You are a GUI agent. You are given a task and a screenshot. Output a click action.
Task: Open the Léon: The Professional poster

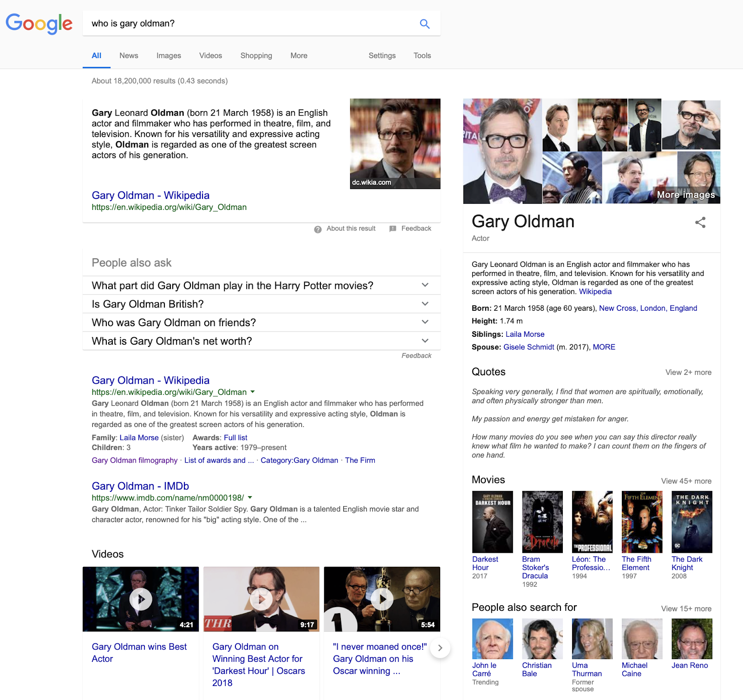point(592,522)
